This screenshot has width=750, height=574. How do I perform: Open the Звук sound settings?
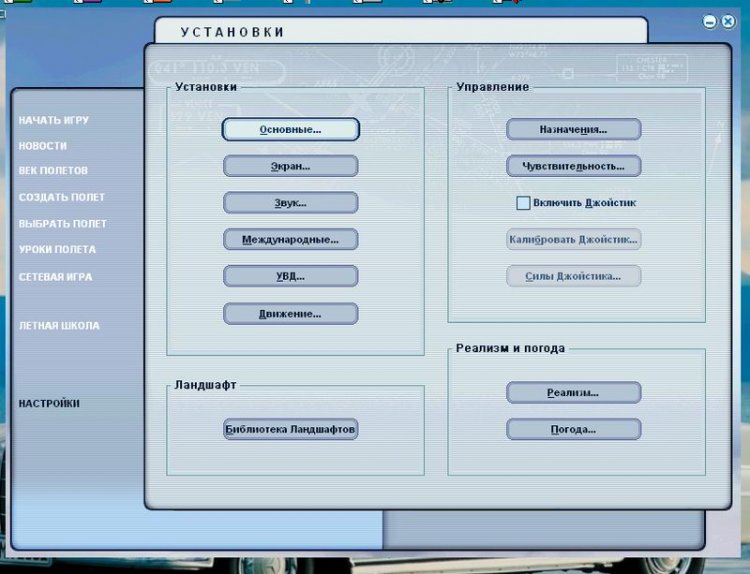(290, 203)
